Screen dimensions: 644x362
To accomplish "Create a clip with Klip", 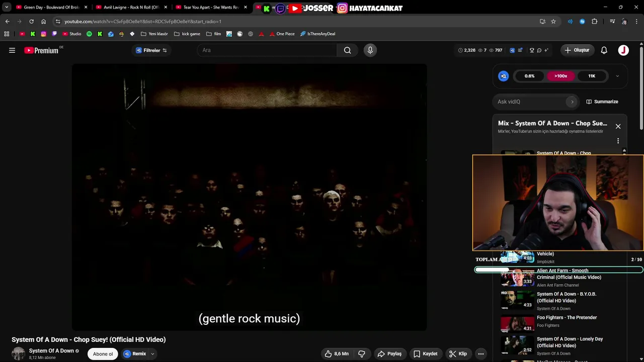I will click(x=458, y=354).
